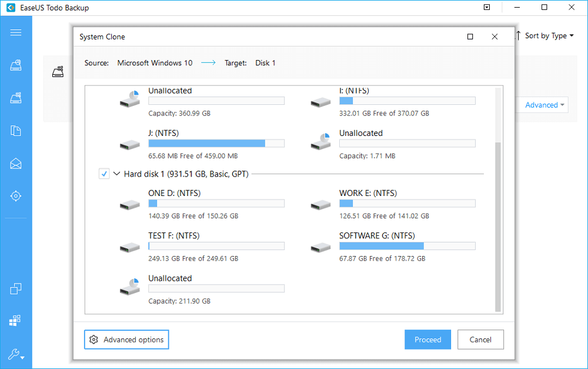Select the SOFTWARE G: drive icon
The width and height of the screenshot is (588, 369).
[x=320, y=248]
